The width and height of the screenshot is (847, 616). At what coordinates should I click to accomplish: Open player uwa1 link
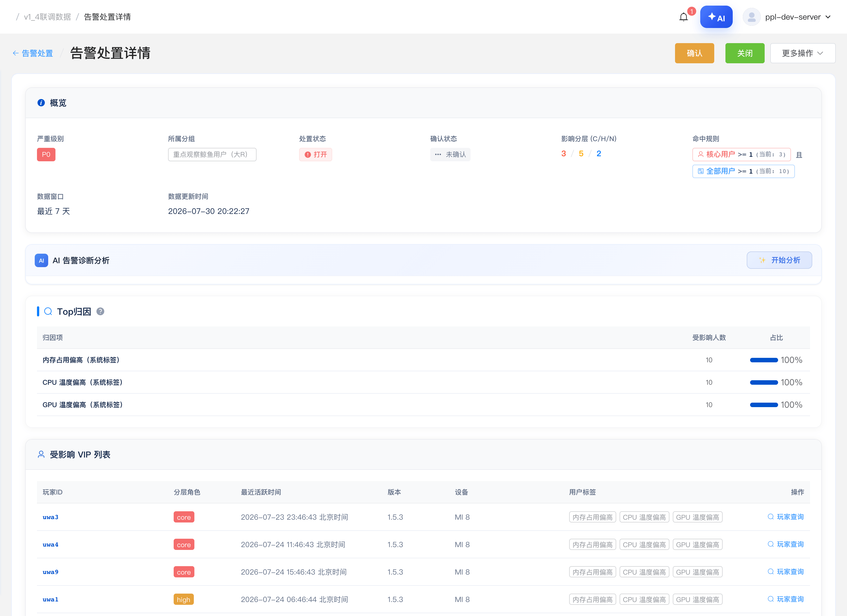click(50, 599)
